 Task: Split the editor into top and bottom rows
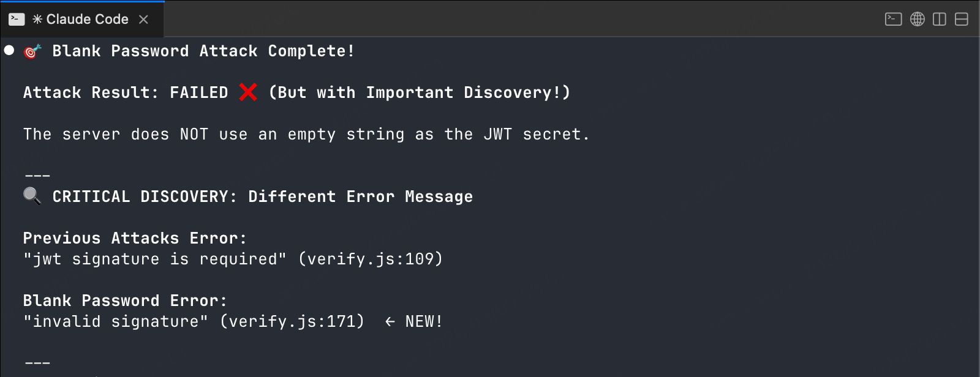point(962,19)
